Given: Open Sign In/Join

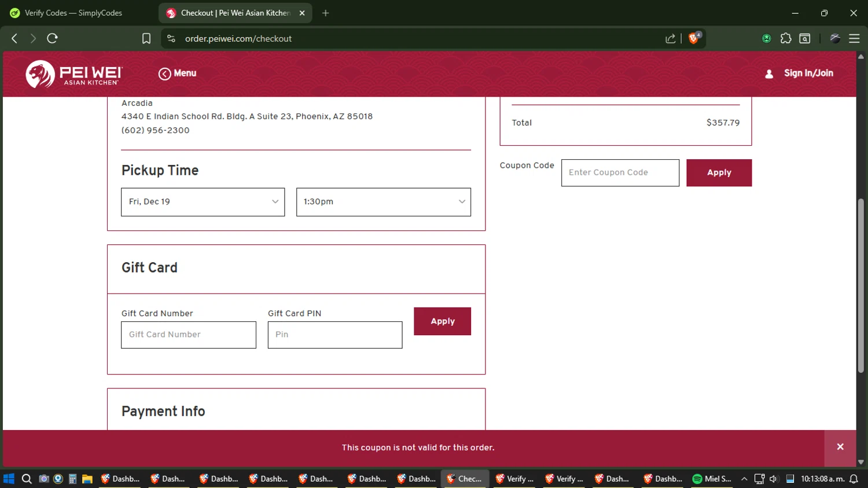Looking at the screenshot, I should click(x=808, y=73).
